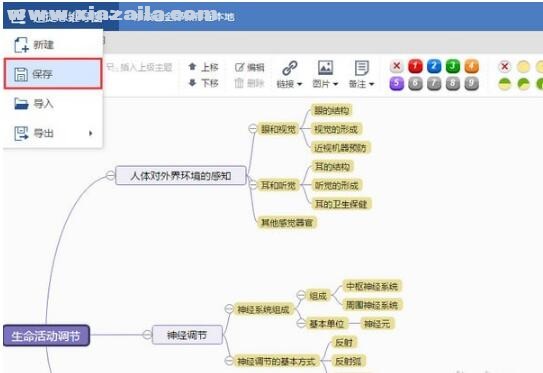The image size is (543, 373).
Task: Collapse the 基本单位 branch
Action: (301, 323)
